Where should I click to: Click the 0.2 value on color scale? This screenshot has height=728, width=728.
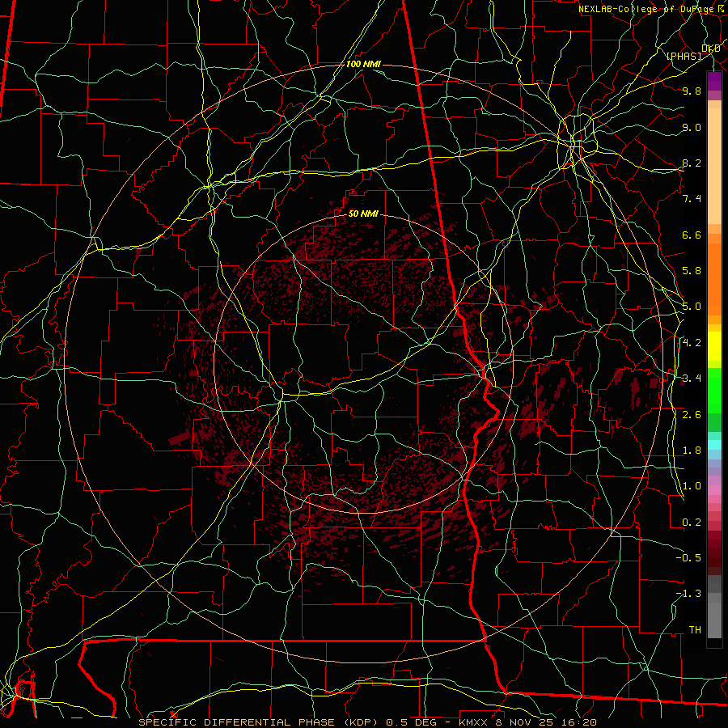click(692, 523)
